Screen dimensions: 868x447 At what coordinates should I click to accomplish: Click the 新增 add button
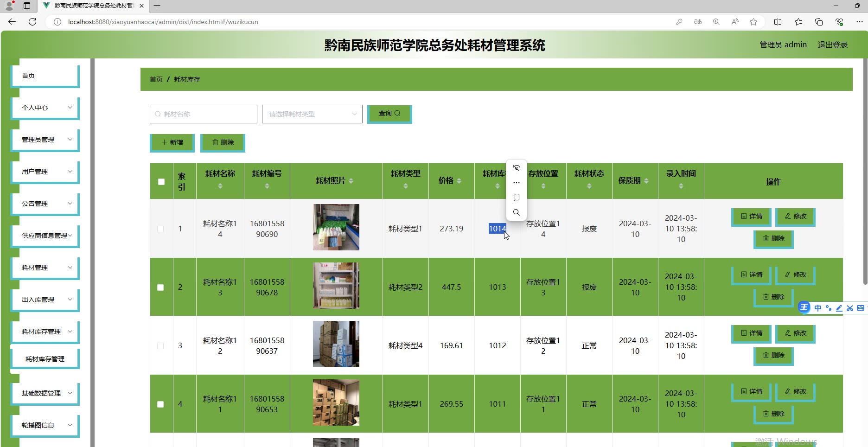172,142
